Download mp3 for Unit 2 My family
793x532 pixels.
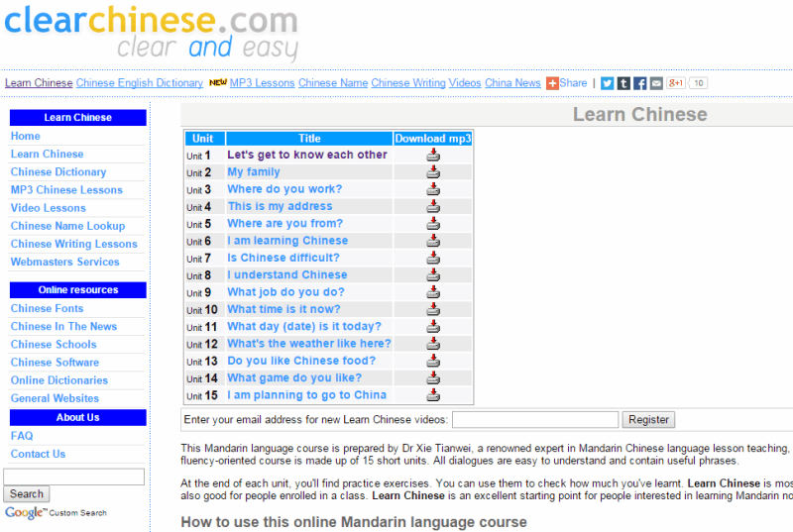pyautogui.click(x=433, y=171)
